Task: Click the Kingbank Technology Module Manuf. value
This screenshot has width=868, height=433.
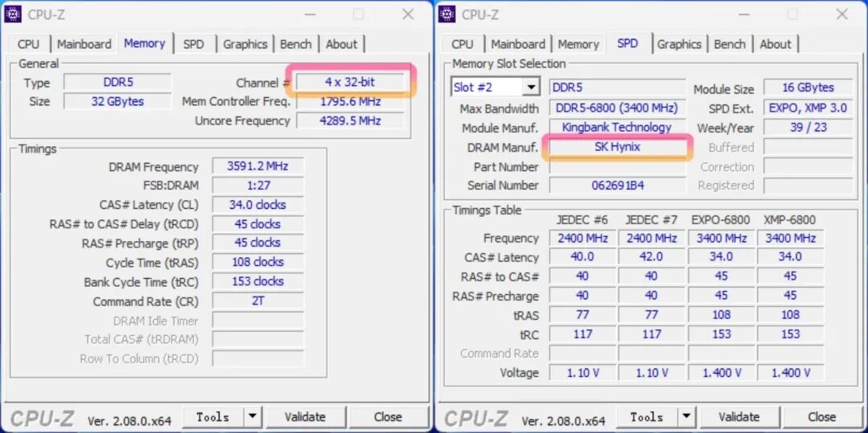Action: coord(618,127)
